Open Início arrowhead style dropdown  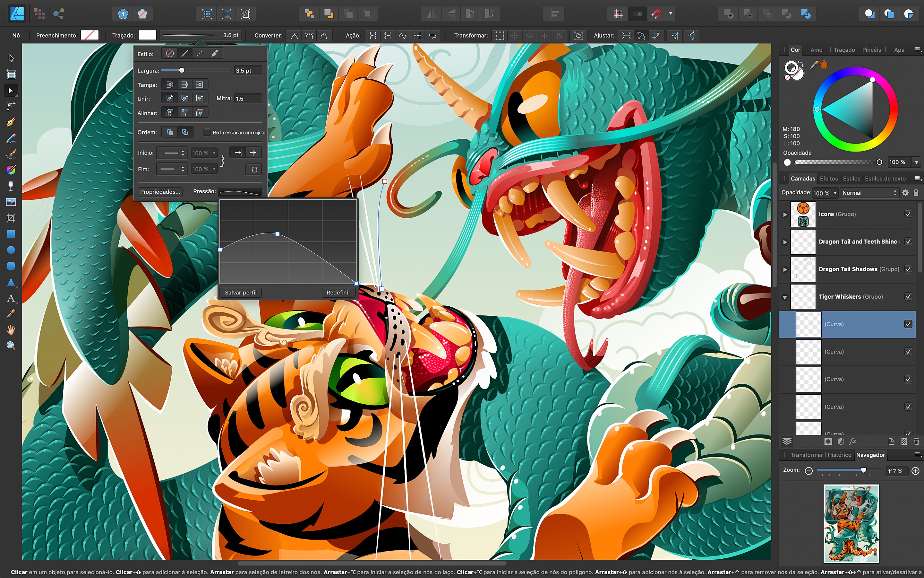pos(171,153)
